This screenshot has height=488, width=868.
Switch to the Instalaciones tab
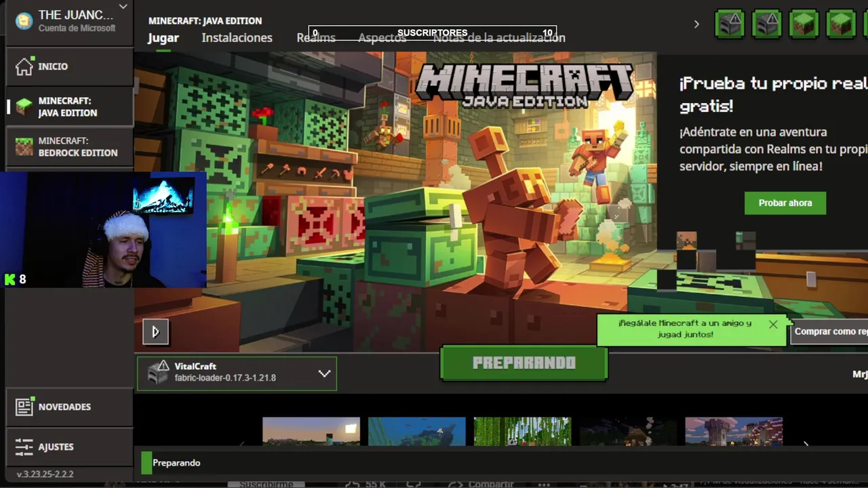coord(237,38)
